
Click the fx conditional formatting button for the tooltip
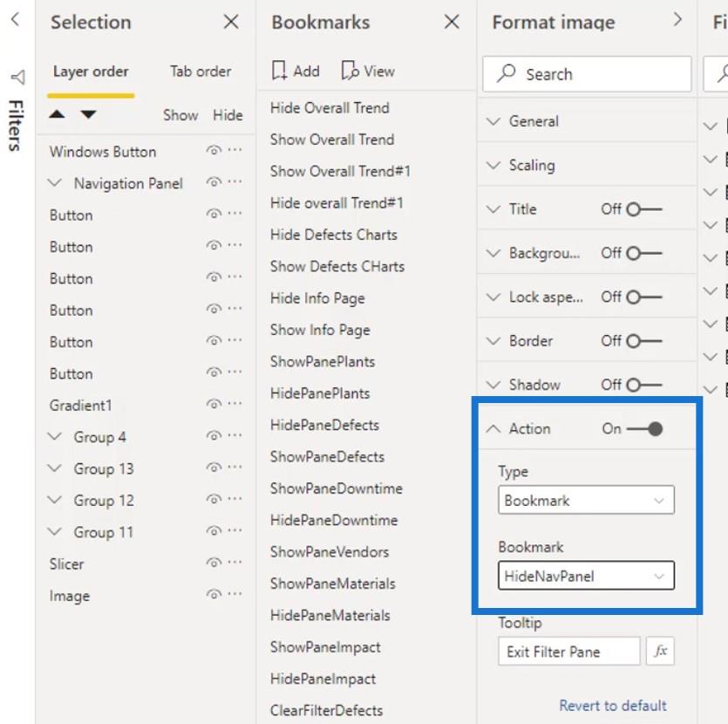(660, 651)
